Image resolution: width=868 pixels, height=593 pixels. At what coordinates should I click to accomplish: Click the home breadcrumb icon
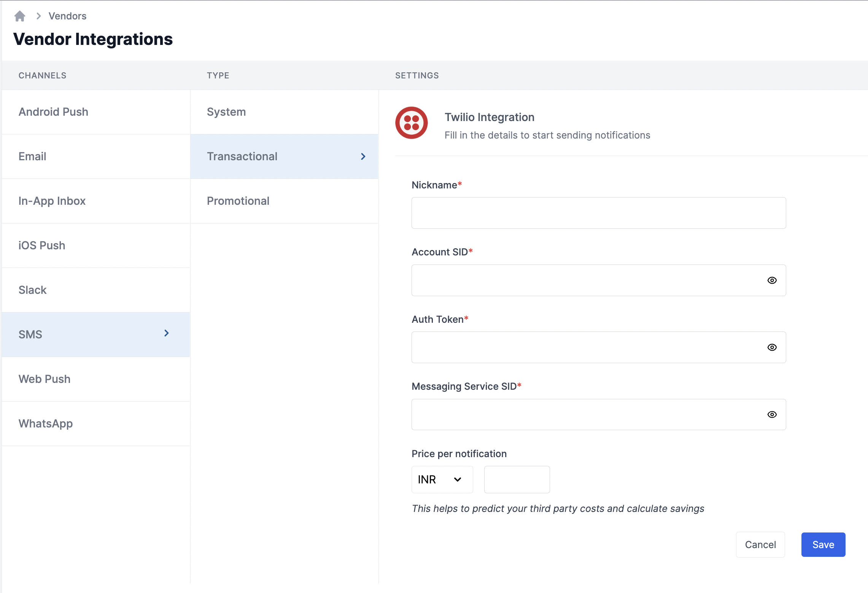point(20,16)
